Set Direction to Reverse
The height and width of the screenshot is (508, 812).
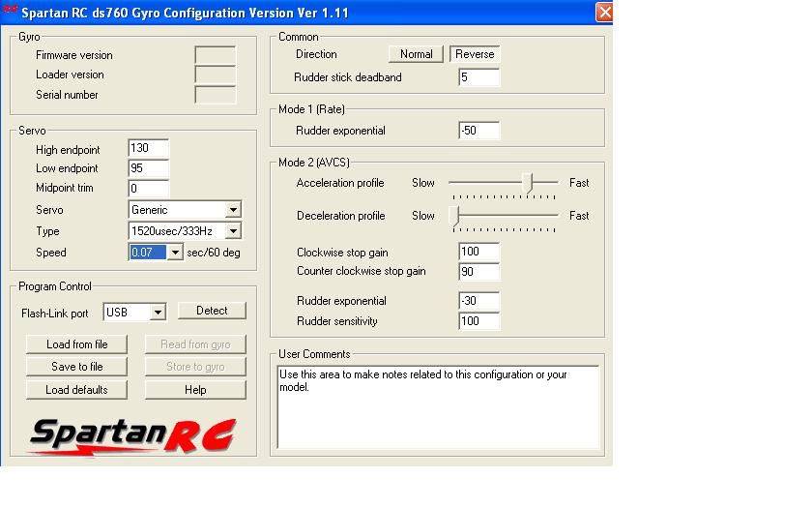(x=475, y=54)
